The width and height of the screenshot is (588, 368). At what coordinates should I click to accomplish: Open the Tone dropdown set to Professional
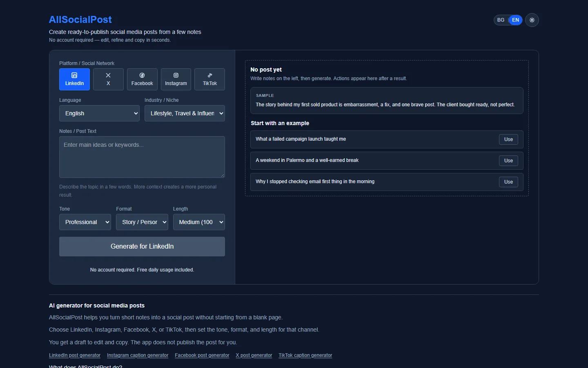click(x=85, y=222)
